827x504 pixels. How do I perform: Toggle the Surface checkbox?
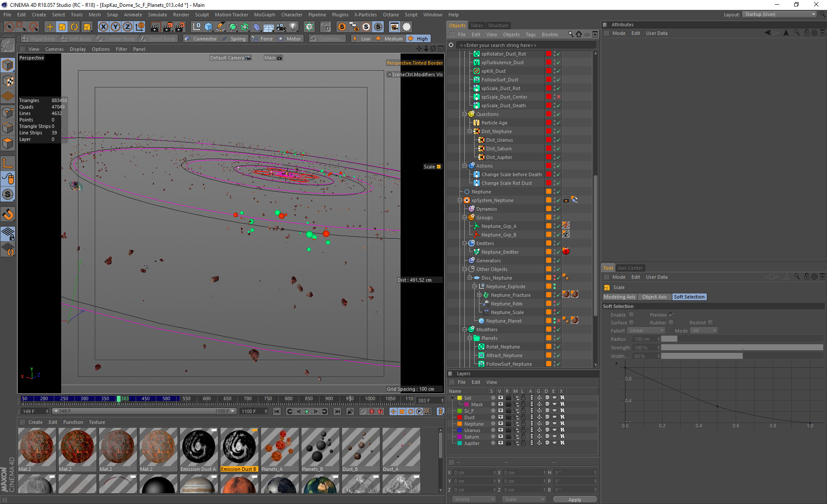coord(631,323)
